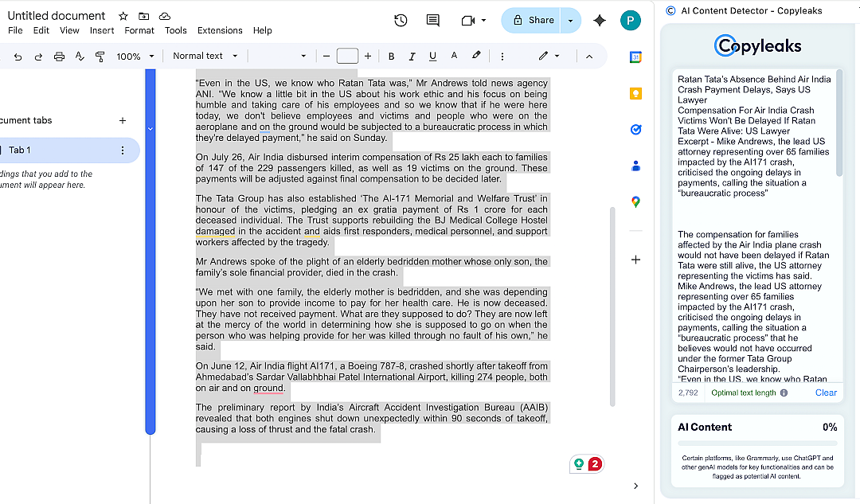Click the 2,792 character count
The image size is (860, 504).
(688, 393)
